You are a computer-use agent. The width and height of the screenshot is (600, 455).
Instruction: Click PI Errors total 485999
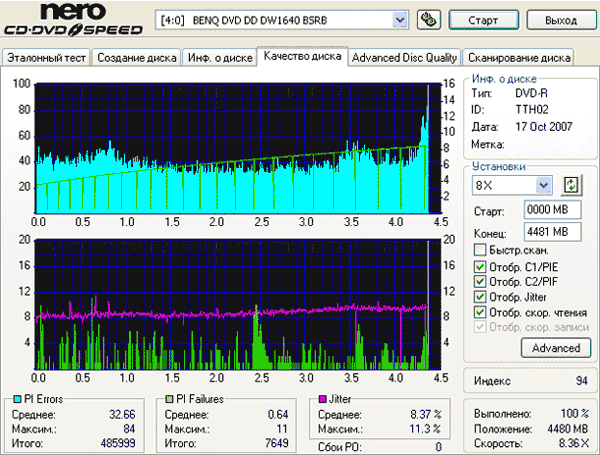coord(118,443)
